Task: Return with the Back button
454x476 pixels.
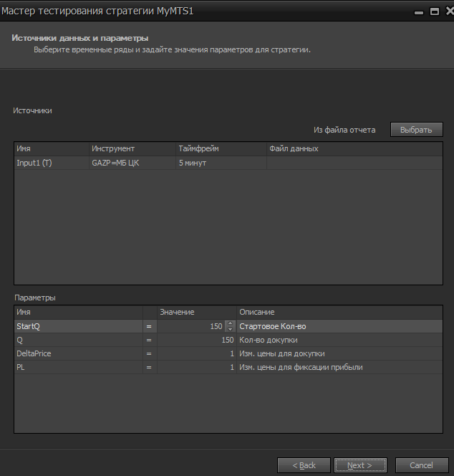Action: pos(304,465)
